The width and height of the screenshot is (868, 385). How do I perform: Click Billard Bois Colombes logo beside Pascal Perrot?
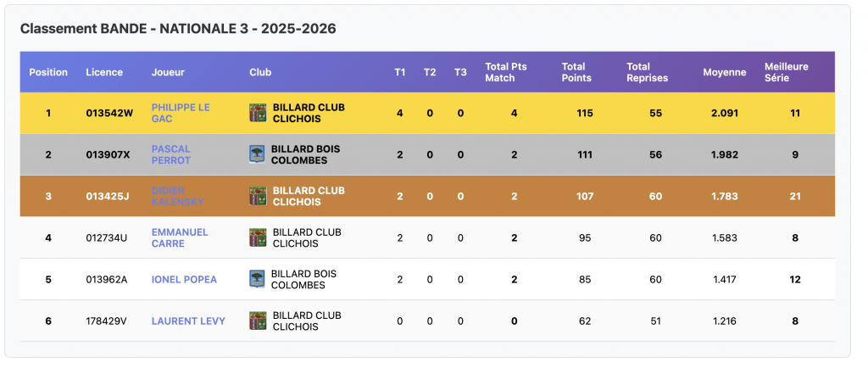257,154
